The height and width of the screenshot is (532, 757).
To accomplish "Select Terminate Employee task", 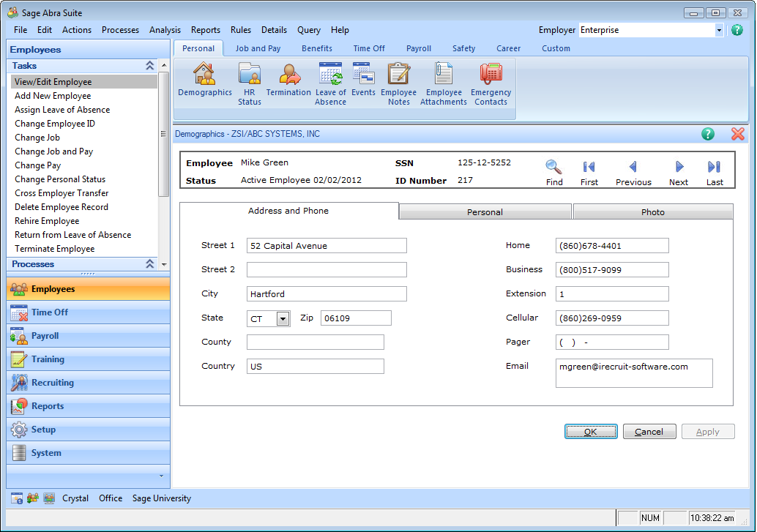I will click(54, 249).
